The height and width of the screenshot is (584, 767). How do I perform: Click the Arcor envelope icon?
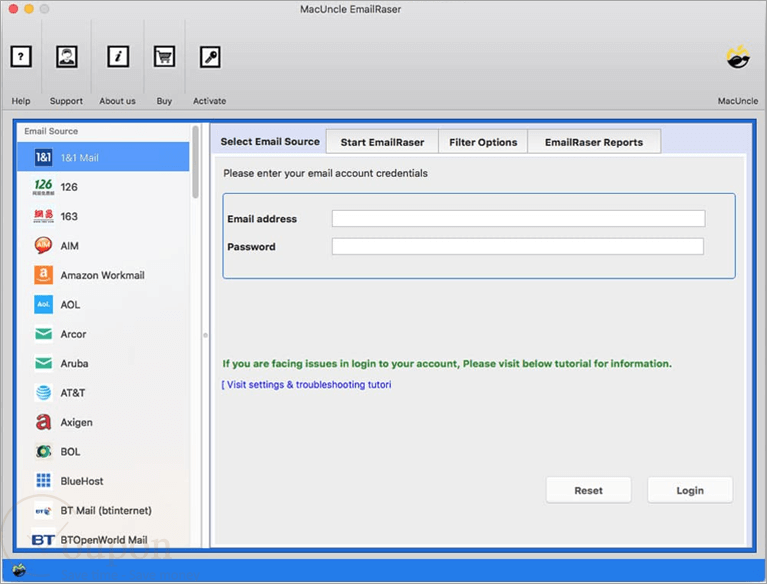(x=44, y=334)
